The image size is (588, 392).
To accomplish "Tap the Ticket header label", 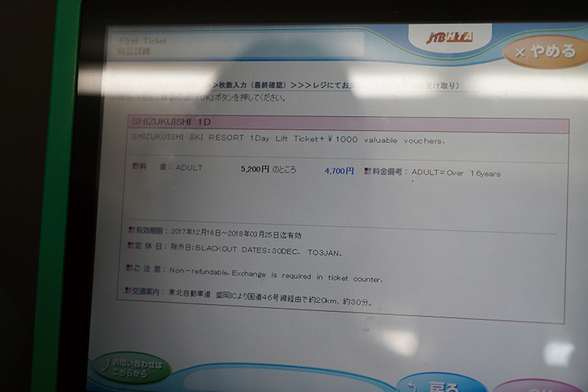I will click(136, 41).
